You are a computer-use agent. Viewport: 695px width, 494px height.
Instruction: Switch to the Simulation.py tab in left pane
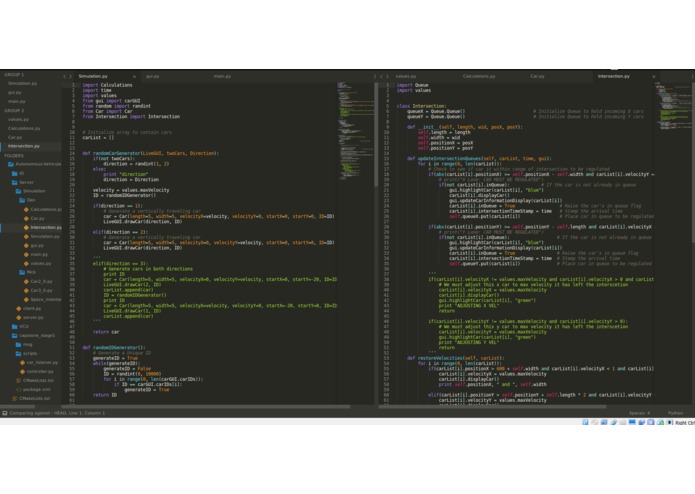[x=93, y=76]
